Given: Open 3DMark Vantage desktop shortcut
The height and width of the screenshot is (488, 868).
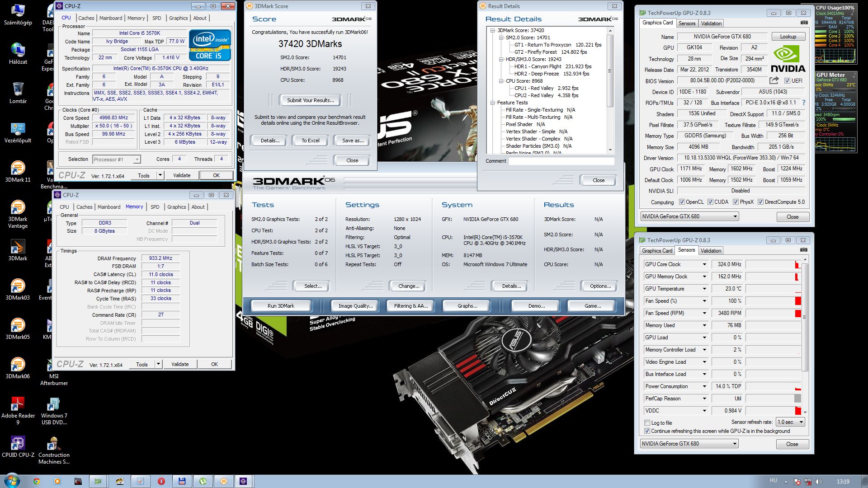Looking at the screenshot, I should point(18,214).
